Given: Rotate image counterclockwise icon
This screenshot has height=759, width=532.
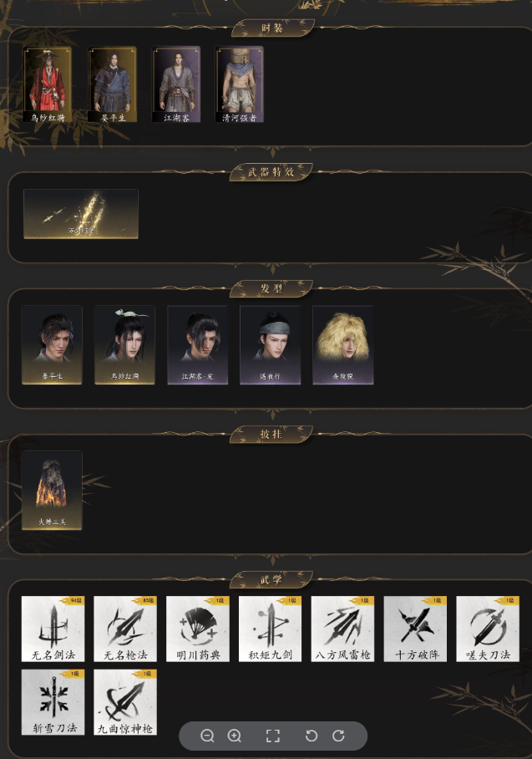Looking at the screenshot, I should point(312,736).
